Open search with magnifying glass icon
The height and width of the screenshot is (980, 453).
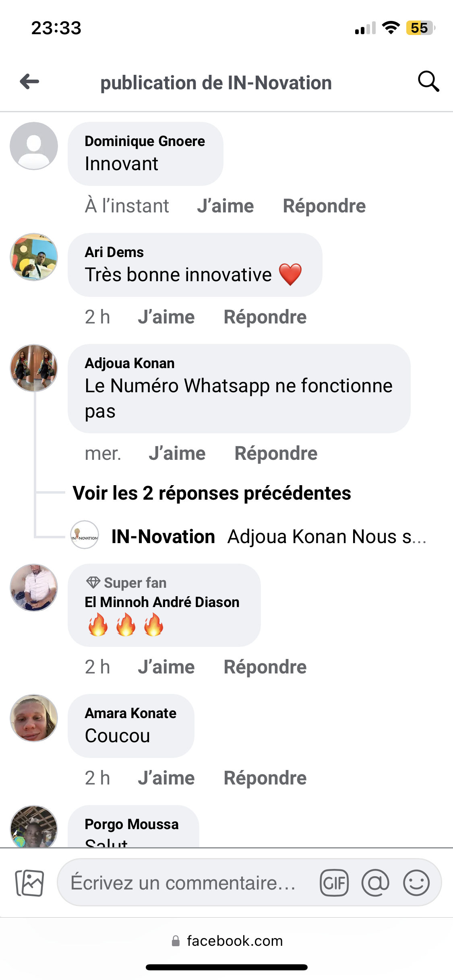point(428,82)
